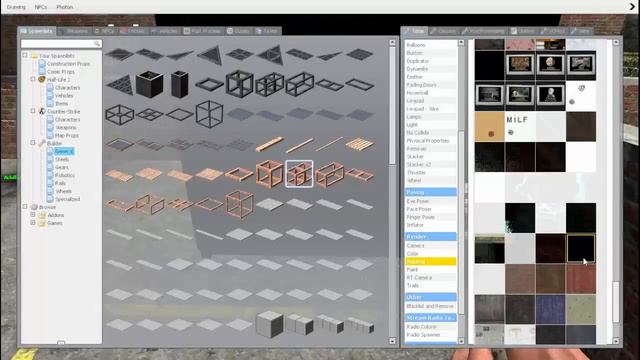The height and width of the screenshot is (360, 640).
Task: Select the Duplicator tool
Action: 431,61
